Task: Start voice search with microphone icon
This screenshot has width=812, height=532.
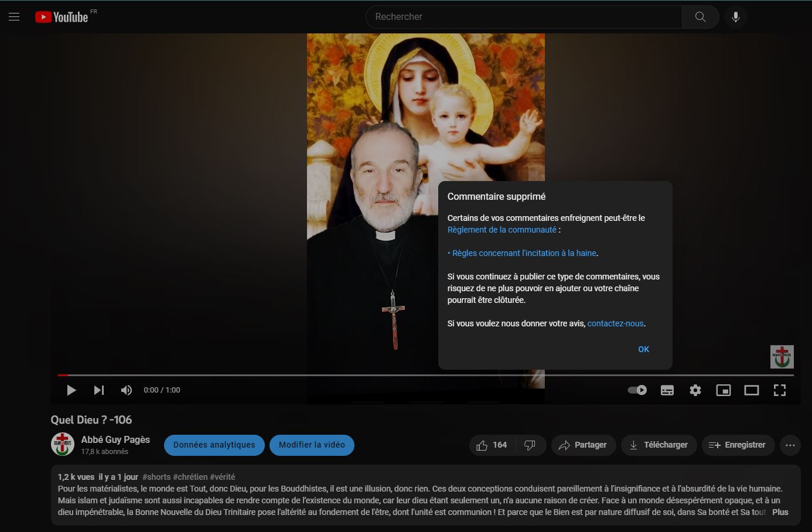Action: tap(736, 17)
